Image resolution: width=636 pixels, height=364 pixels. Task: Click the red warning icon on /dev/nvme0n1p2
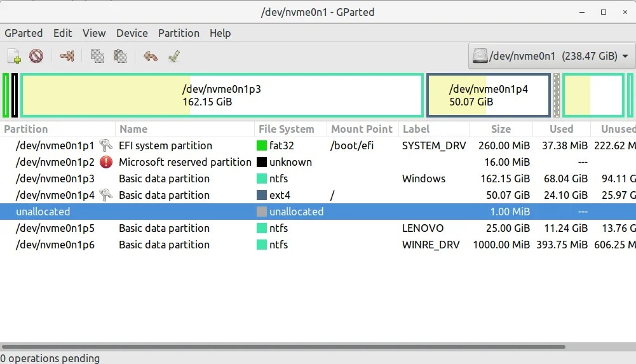[x=106, y=162]
